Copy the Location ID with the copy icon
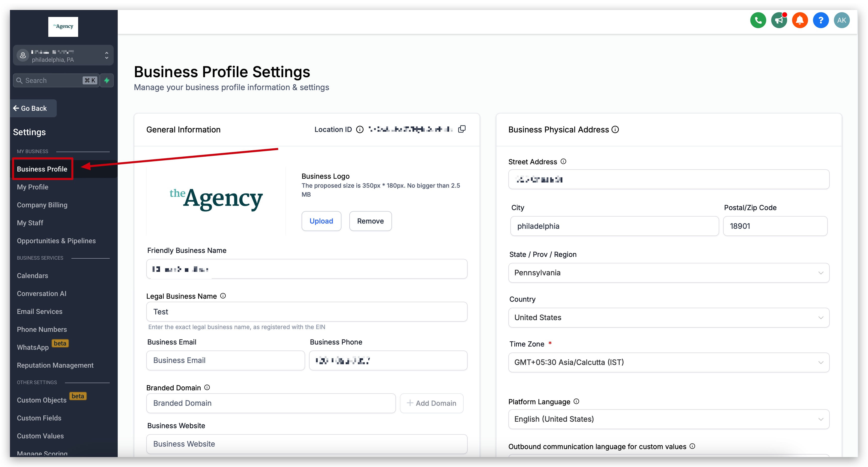The height and width of the screenshot is (467, 868). click(462, 129)
